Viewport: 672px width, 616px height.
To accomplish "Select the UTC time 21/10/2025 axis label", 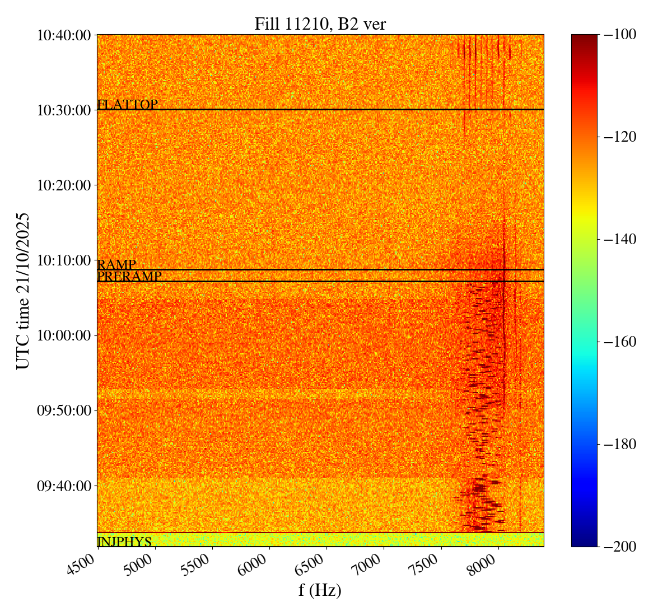I will point(23,291).
